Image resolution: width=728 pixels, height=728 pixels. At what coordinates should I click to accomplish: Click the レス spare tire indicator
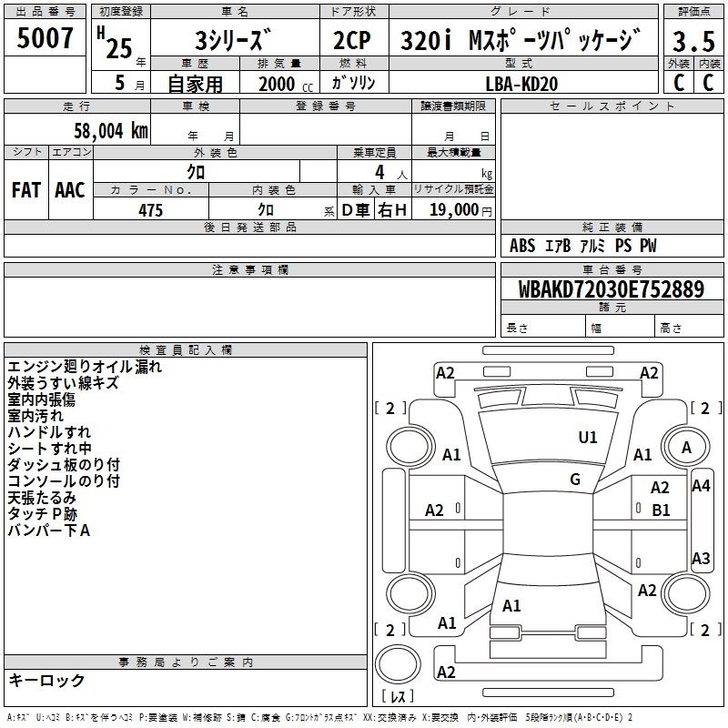click(x=397, y=697)
